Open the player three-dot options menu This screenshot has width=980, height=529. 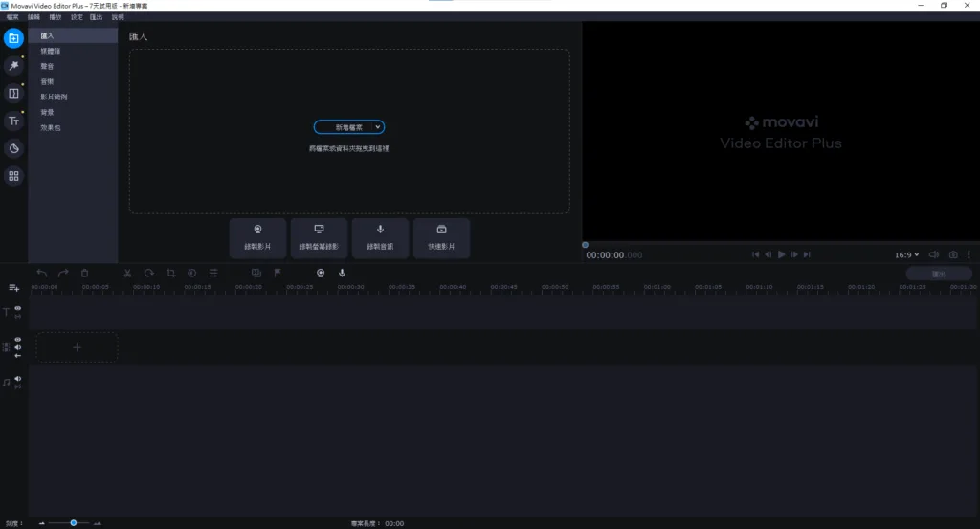tap(969, 254)
